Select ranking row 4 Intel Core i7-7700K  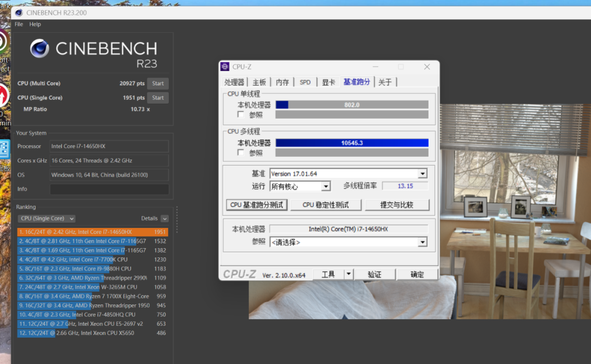92,260
